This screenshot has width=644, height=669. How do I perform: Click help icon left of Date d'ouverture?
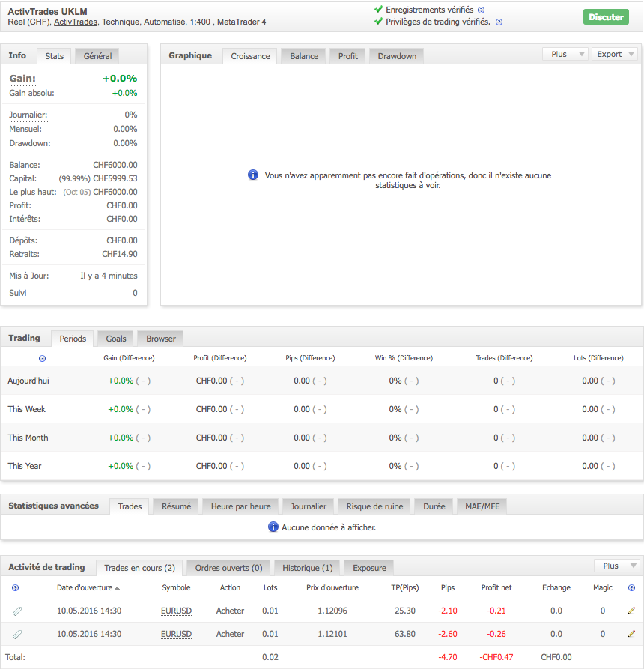coord(16,588)
